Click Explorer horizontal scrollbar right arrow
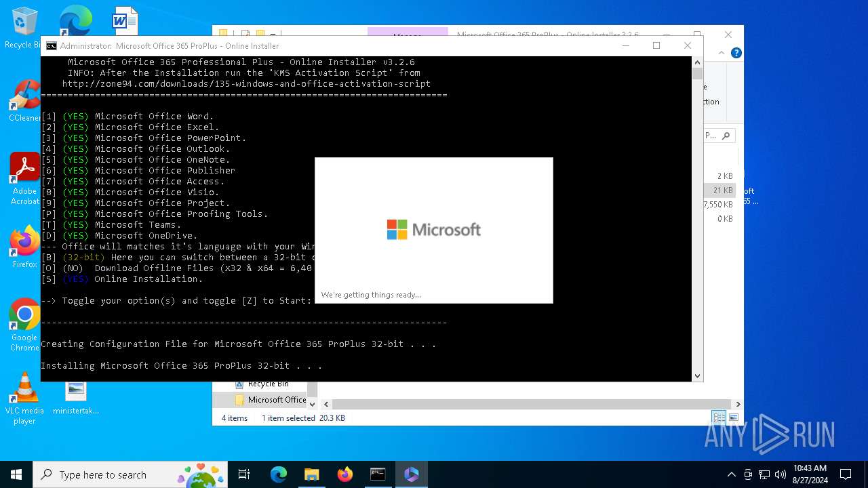The height and width of the screenshot is (488, 868). [738, 404]
